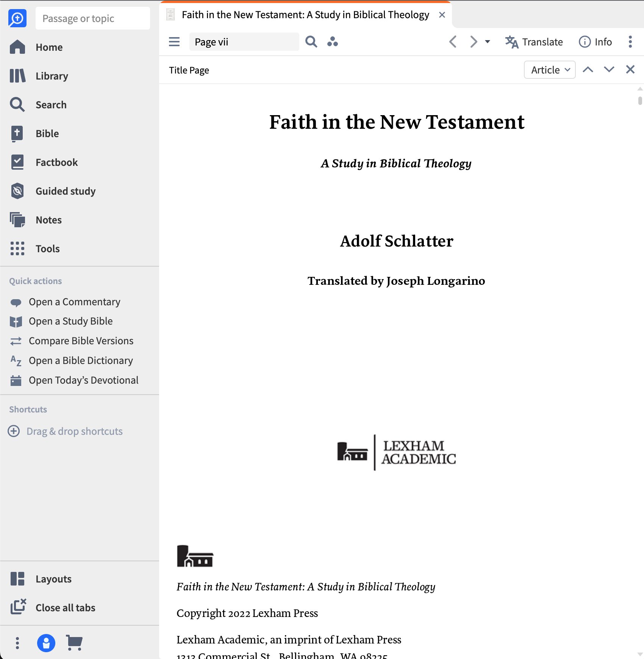The height and width of the screenshot is (659, 644).
Task: Open the user account profile
Action: pos(46,643)
